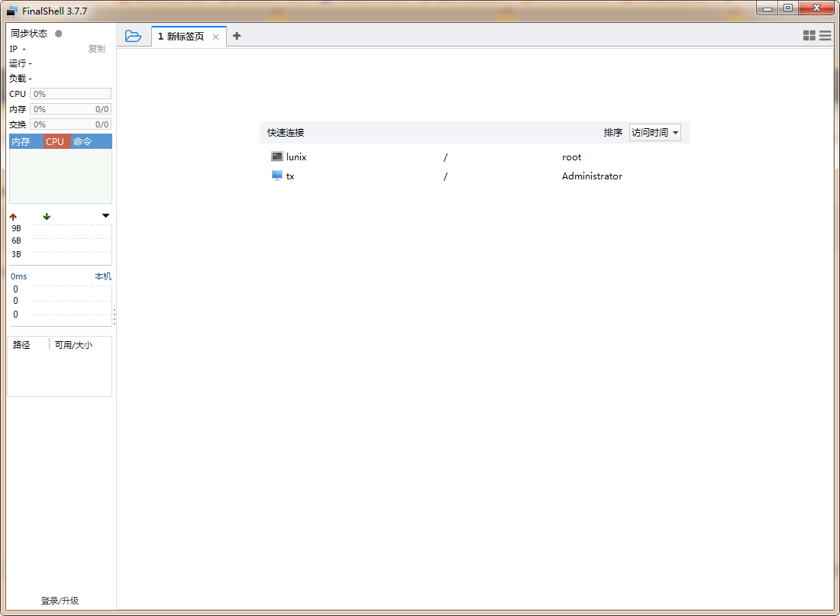
Task: Click the 本机 ping link
Action: click(103, 276)
